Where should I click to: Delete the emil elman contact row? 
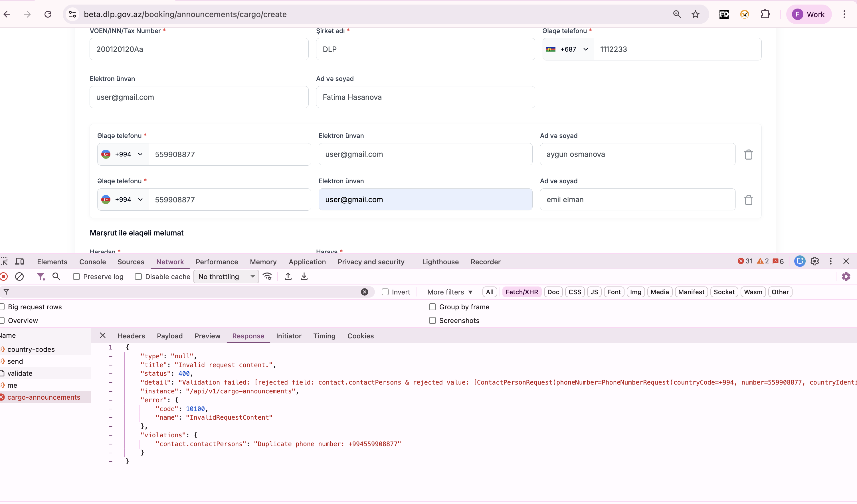[x=748, y=200]
